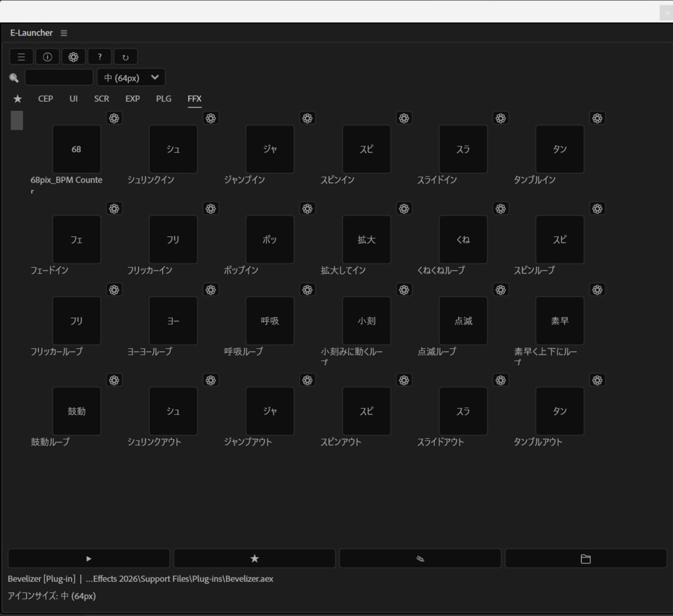Select the スピンアウト preset tile

point(367,411)
